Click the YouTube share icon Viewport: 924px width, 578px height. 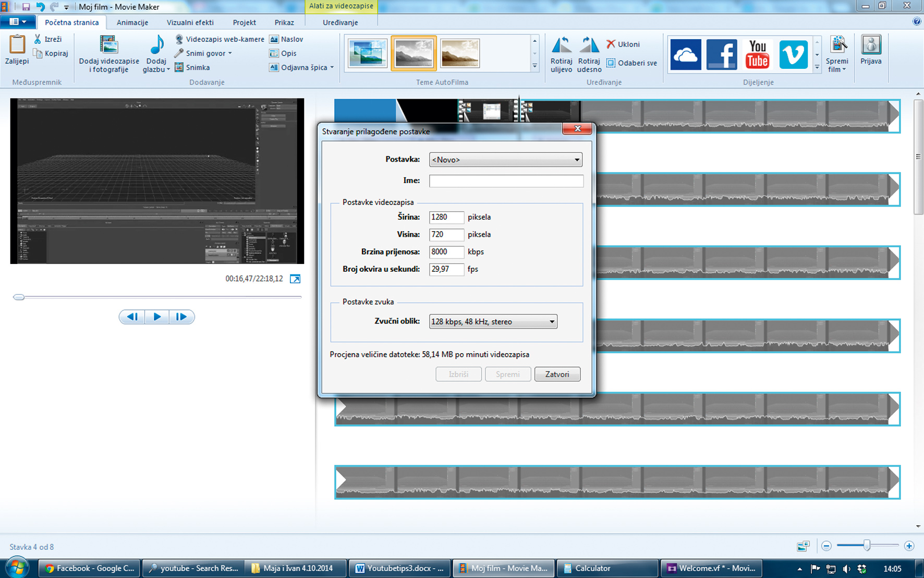(x=757, y=54)
